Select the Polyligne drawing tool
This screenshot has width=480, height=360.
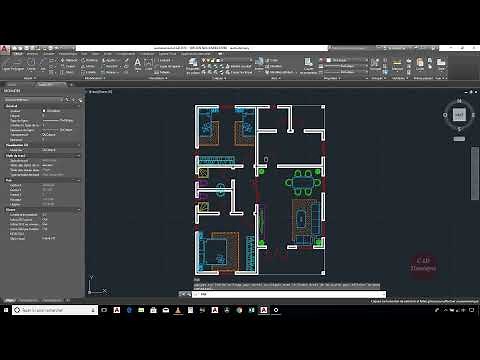click(18, 64)
